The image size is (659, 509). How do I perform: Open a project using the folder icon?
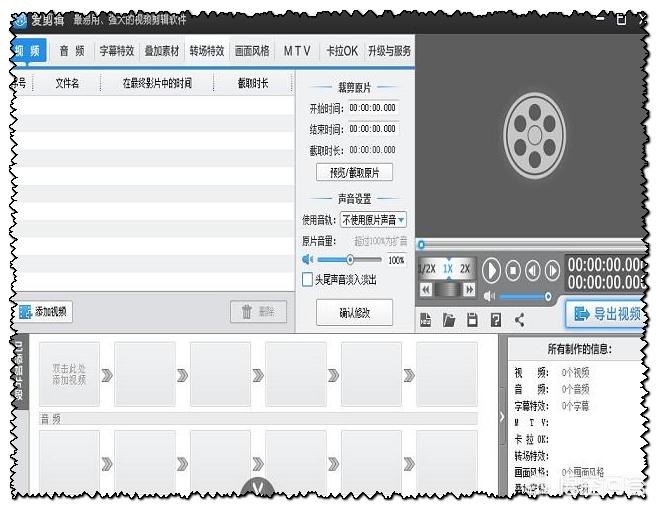coord(449,320)
